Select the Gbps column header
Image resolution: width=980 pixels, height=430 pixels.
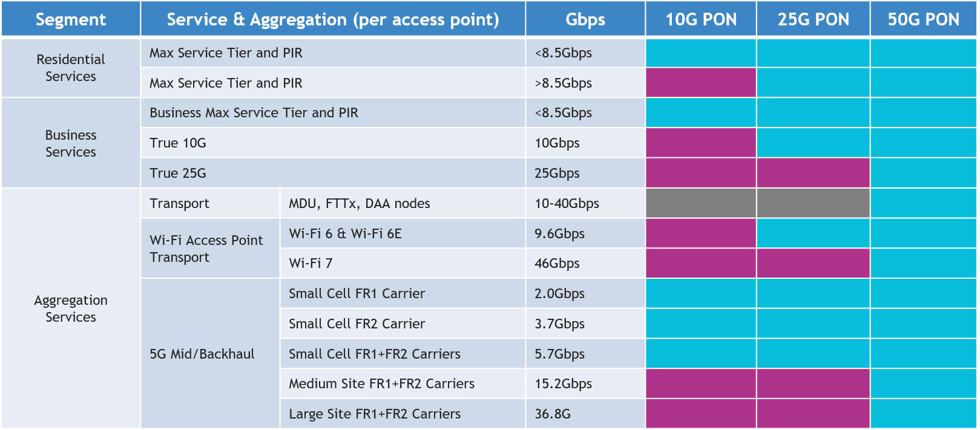585,19
